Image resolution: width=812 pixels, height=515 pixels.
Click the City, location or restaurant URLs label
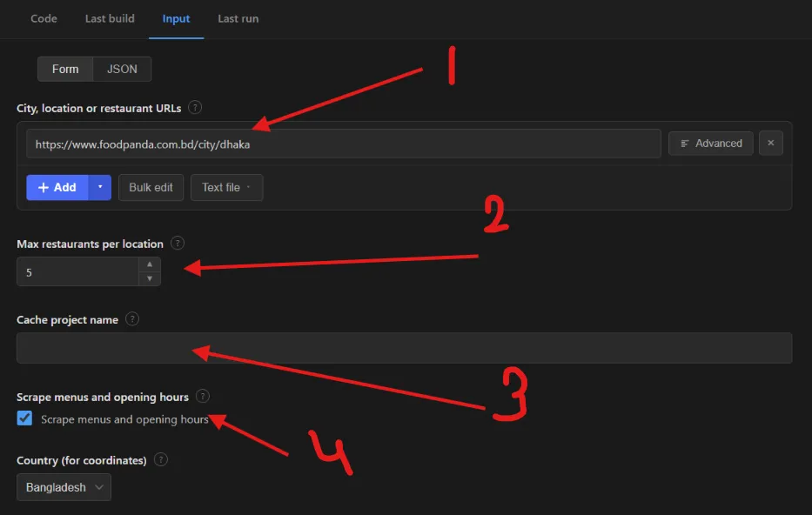99,108
